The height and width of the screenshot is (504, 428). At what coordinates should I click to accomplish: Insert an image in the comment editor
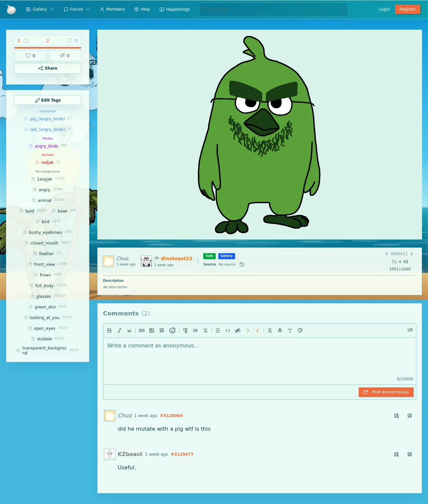[x=152, y=330]
